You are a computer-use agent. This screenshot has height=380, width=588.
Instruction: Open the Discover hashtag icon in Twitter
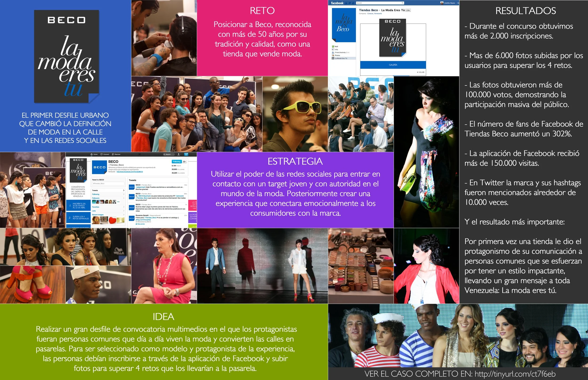pyautogui.click(x=113, y=154)
